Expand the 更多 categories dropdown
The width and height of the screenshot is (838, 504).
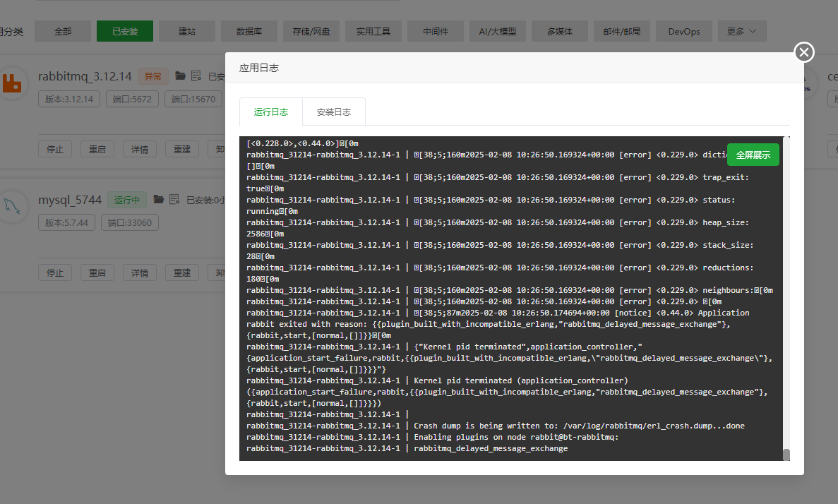(742, 32)
